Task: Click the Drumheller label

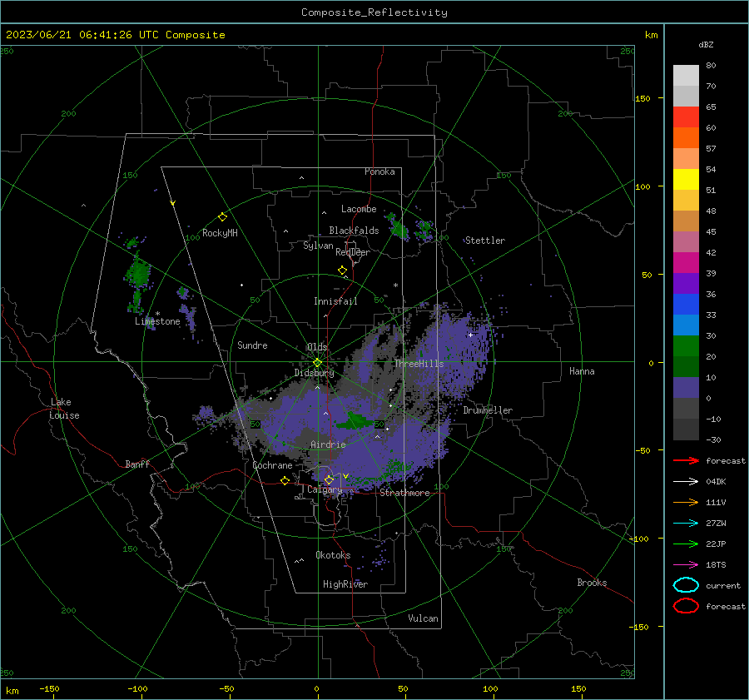Action: click(488, 410)
